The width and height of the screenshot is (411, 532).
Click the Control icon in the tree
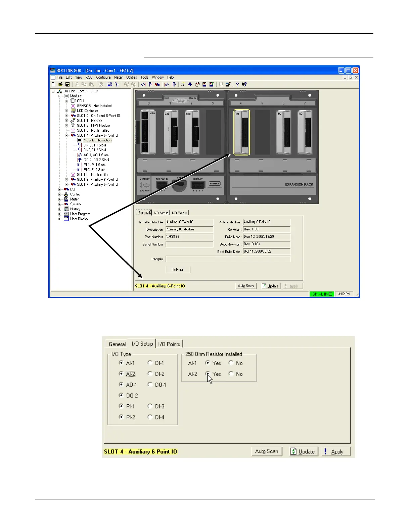pyautogui.click(x=66, y=194)
